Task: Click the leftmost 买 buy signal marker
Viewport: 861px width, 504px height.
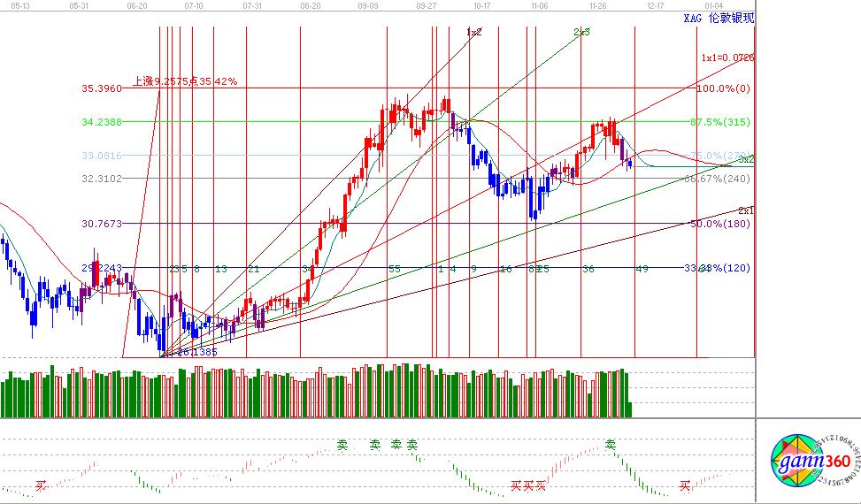Action: point(41,485)
